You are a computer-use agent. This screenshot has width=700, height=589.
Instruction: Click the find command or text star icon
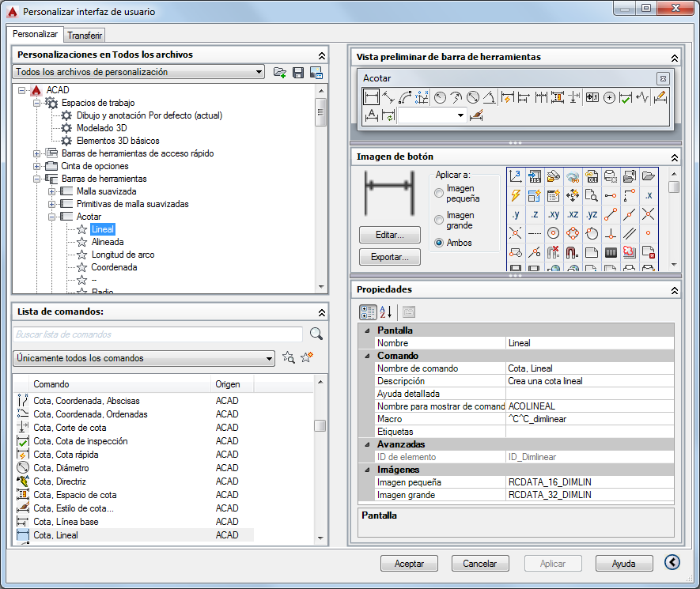[x=289, y=357]
